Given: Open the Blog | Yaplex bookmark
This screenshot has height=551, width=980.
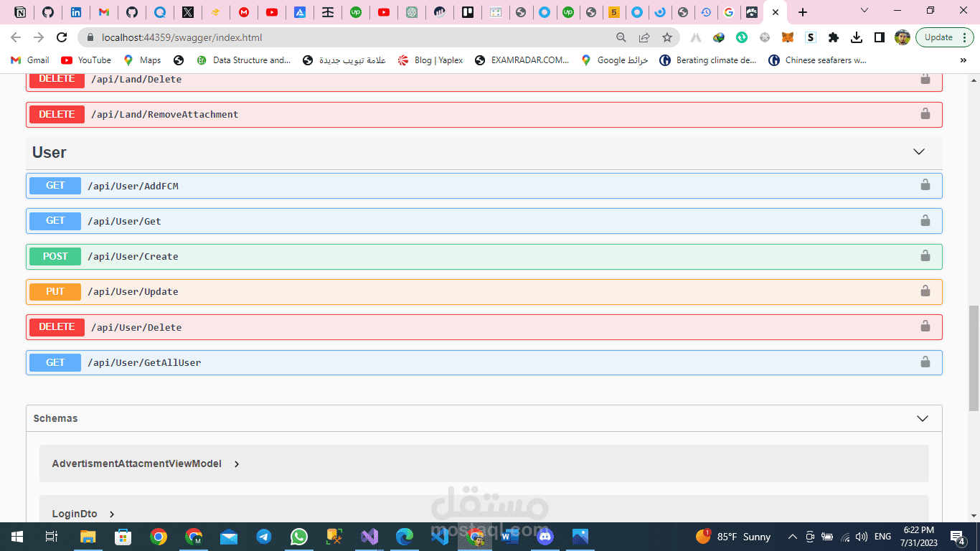Looking at the screenshot, I should pyautogui.click(x=430, y=60).
